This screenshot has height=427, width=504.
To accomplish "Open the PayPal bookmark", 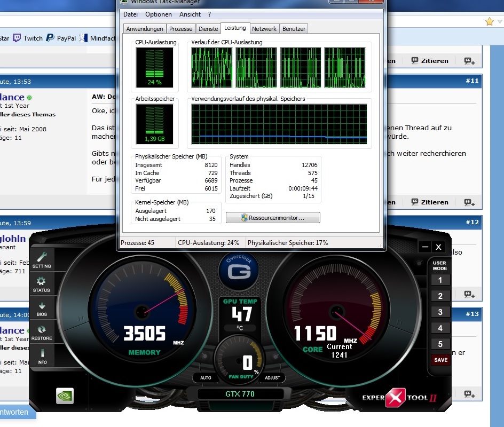I will 61,38.
